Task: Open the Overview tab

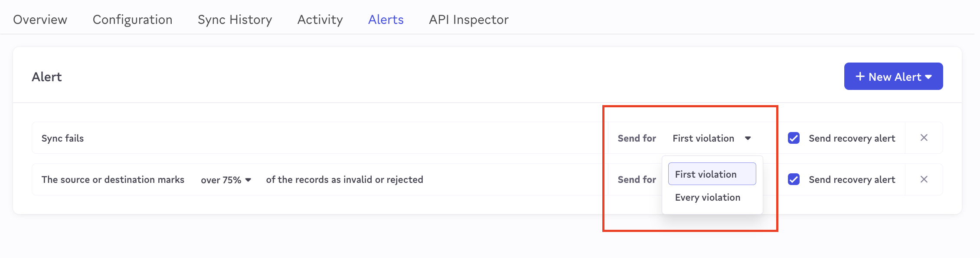Action: pyautogui.click(x=40, y=20)
